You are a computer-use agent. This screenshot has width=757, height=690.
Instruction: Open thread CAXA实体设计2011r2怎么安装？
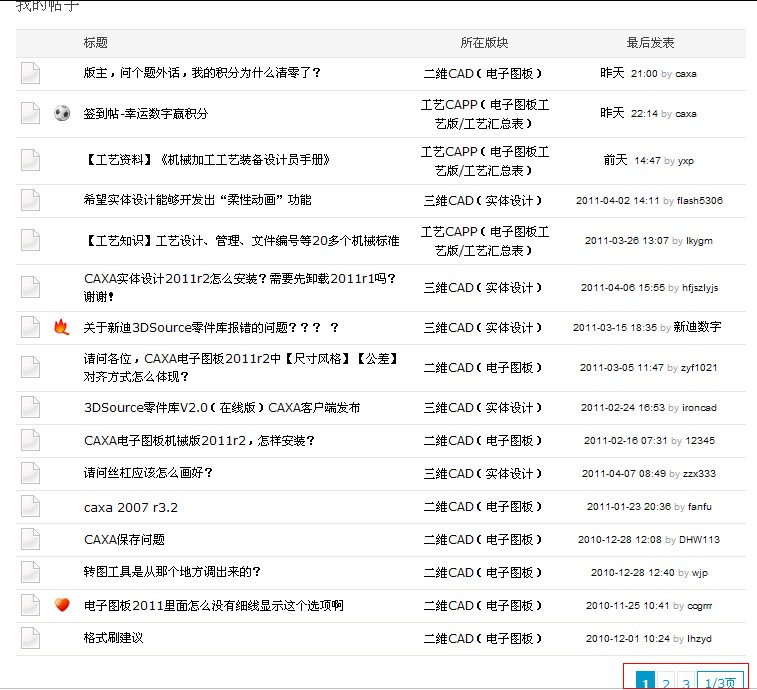[x=240, y=287]
